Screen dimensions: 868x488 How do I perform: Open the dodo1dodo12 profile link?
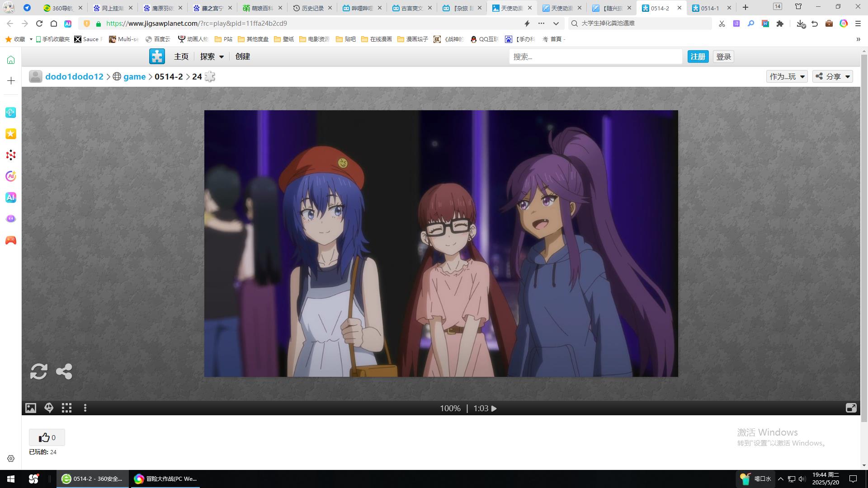[74, 76]
